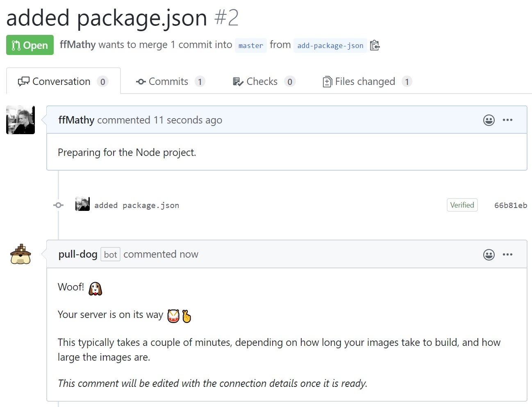The image size is (532, 407).
Task: Click the commit node icon on timeline
Action: (59, 205)
